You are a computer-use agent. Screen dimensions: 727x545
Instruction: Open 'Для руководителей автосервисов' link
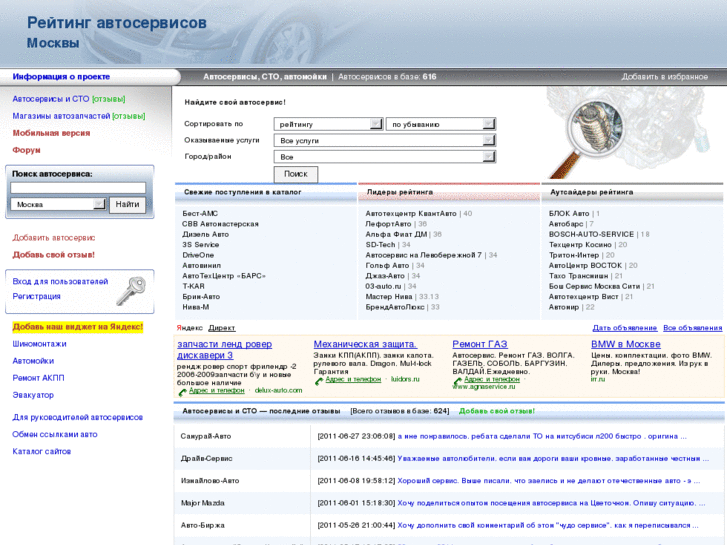point(77,417)
